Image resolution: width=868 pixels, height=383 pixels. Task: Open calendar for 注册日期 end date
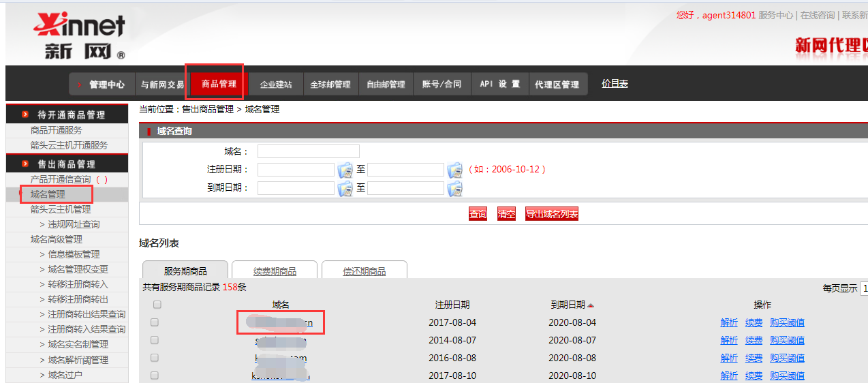tap(454, 170)
